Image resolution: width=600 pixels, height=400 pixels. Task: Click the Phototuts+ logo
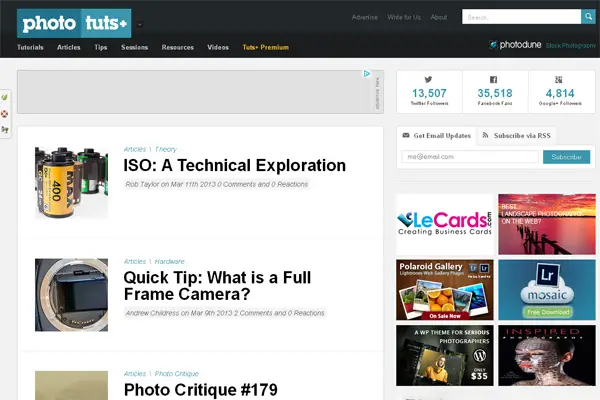click(x=74, y=23)
